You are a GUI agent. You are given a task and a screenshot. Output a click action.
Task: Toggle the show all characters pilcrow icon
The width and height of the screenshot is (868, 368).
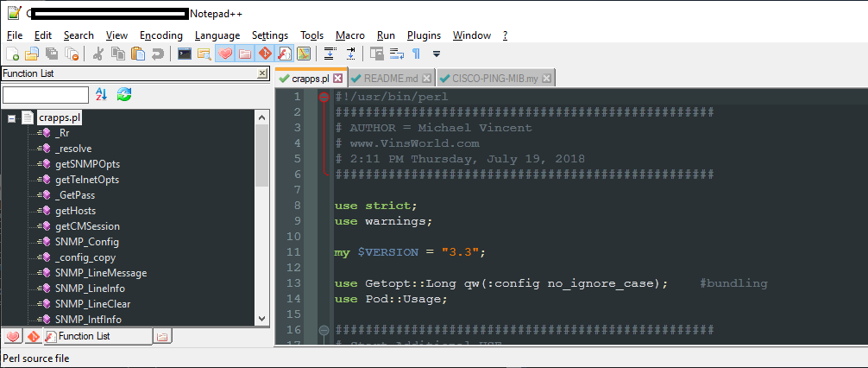[x=416, y=54]
